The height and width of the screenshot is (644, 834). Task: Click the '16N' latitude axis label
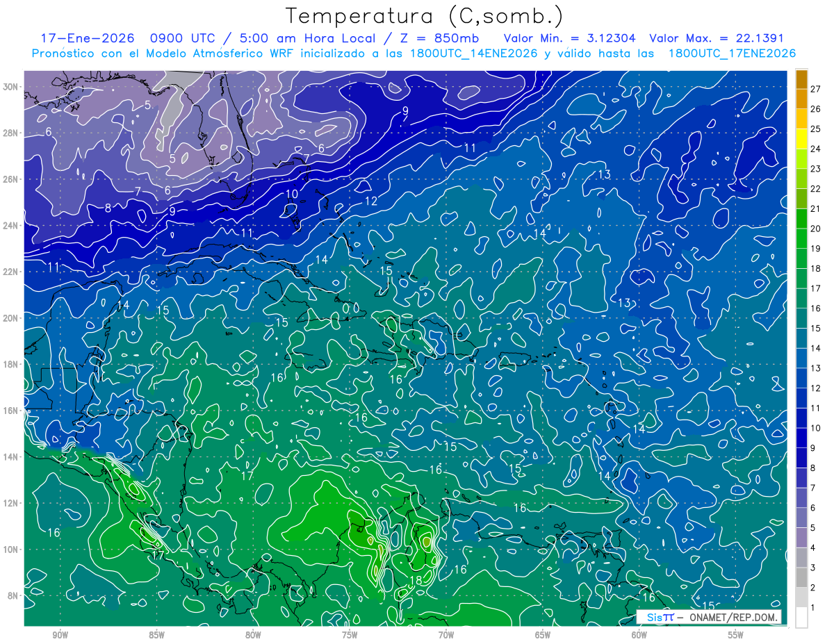(12, 411)
